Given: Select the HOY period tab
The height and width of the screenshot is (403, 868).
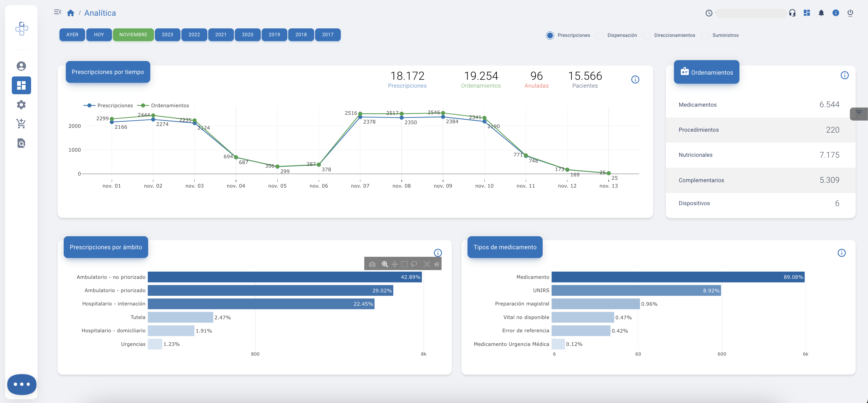Looking at the screenshot, I should pyautogui.click(x=99, y=35).
